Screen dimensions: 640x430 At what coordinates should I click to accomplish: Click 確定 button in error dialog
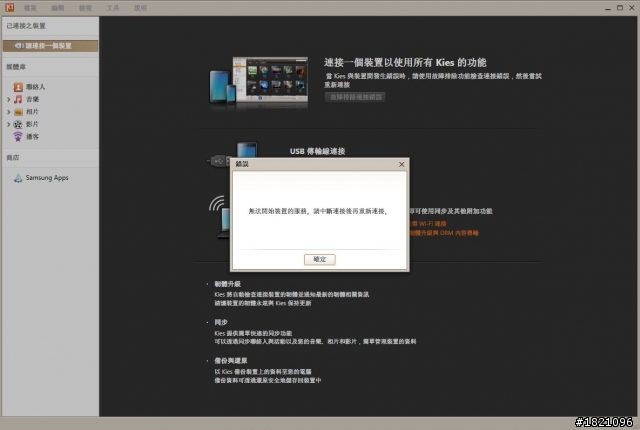pyautogui.click(x=320, y=259)
